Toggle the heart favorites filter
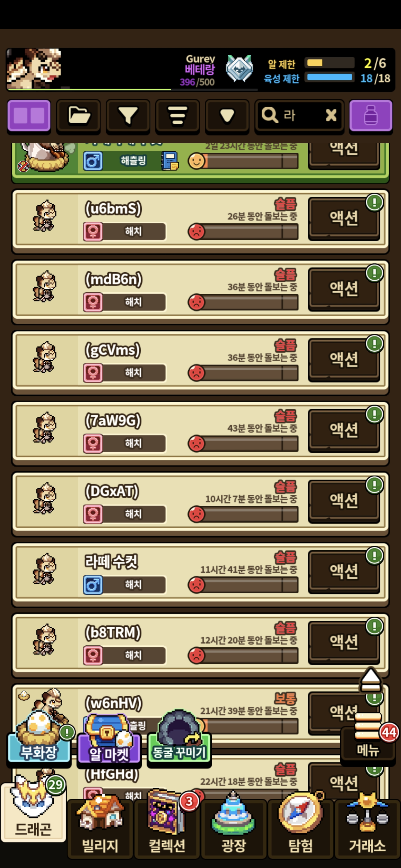Screen dimensions: 401x868 point(227,116)
